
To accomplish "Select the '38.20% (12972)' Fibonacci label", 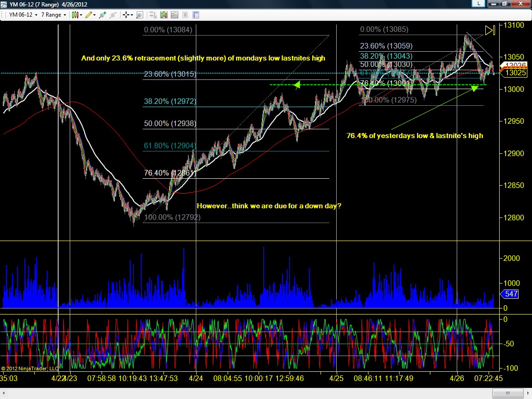I will coord(170,101).
